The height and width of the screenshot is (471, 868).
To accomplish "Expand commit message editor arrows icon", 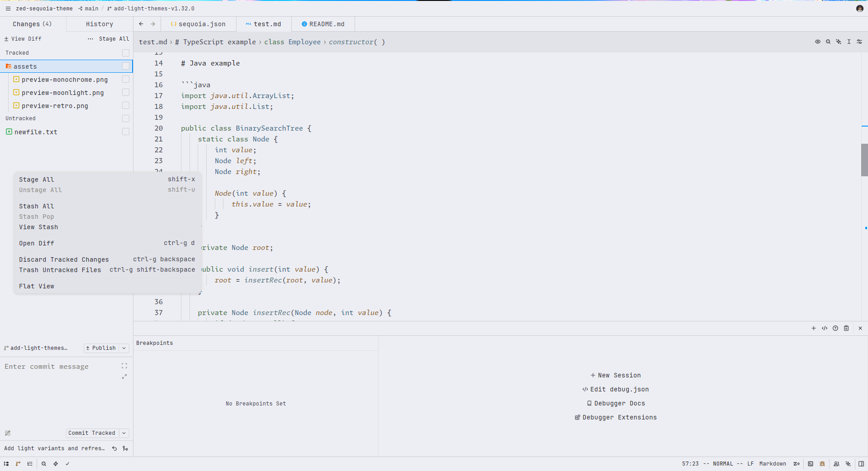I will (124, 377).
